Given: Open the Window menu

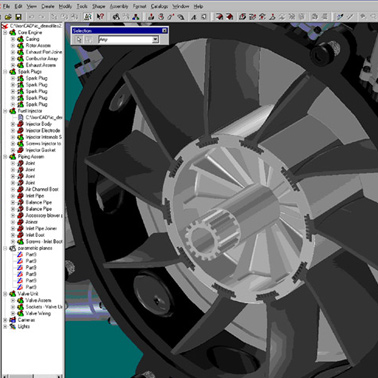Looking at the screenshot, I should (180, 6).
